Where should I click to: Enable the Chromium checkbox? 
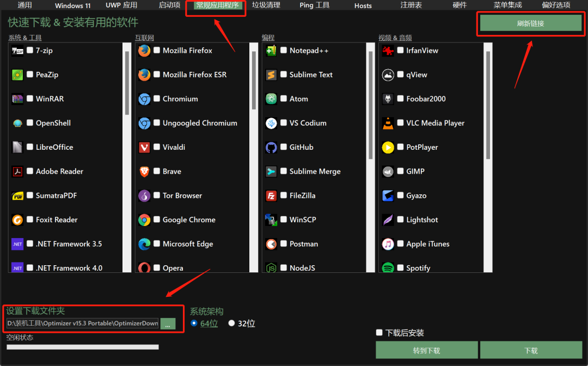(x=157, y=99)
